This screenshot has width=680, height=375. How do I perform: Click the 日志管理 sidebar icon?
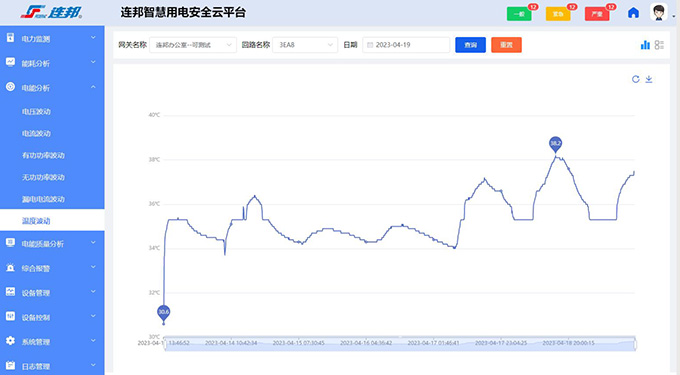(10, 365)
